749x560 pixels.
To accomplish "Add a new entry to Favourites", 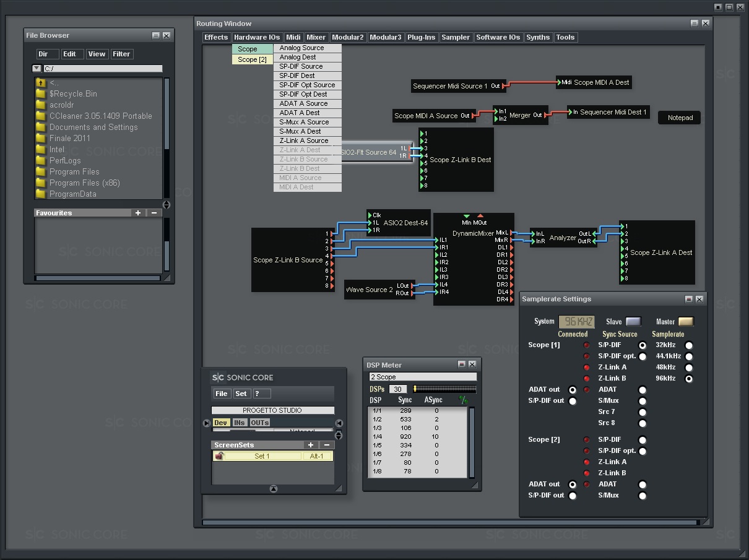I will point(138,213).
